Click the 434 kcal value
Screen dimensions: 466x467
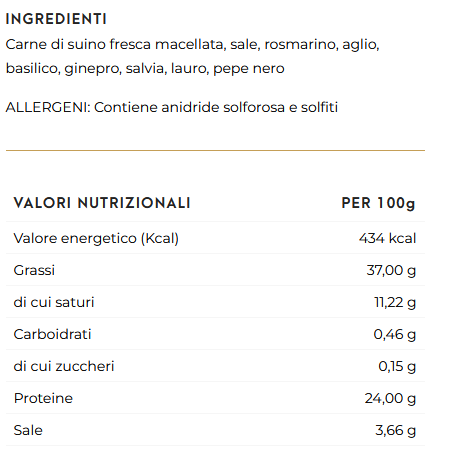pyautogui.click(x=388, y=238)
